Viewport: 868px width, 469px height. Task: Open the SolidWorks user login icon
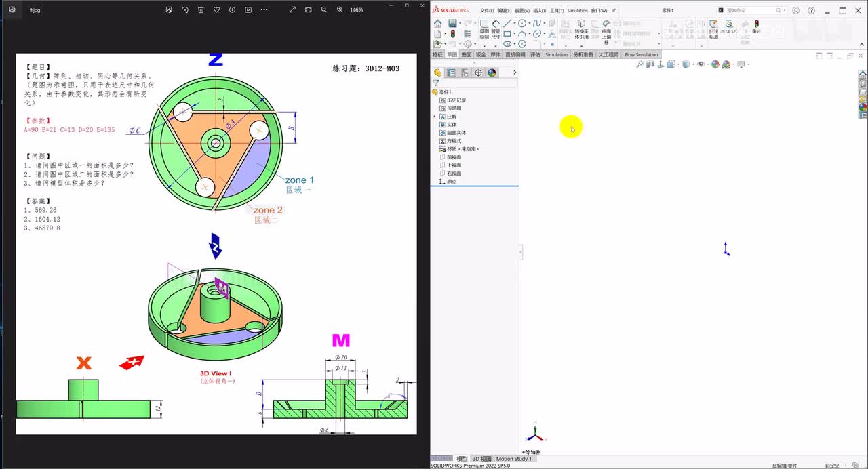tap(795, 11)
